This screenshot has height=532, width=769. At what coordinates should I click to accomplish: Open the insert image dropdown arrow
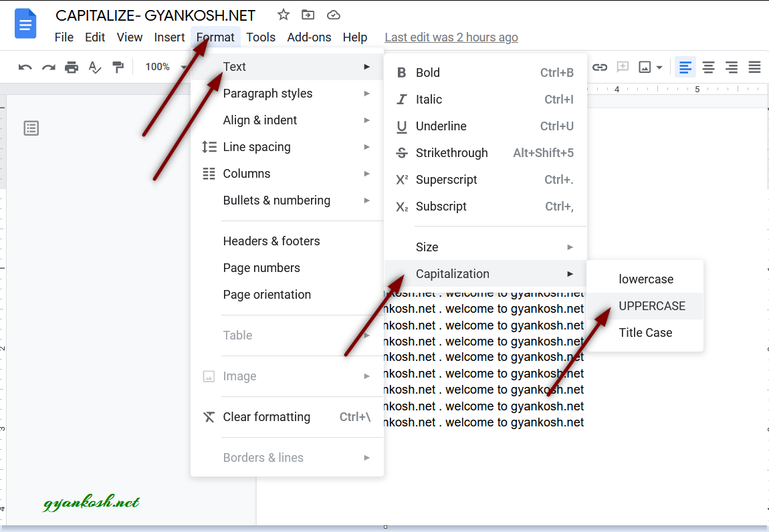click(659, 66)
